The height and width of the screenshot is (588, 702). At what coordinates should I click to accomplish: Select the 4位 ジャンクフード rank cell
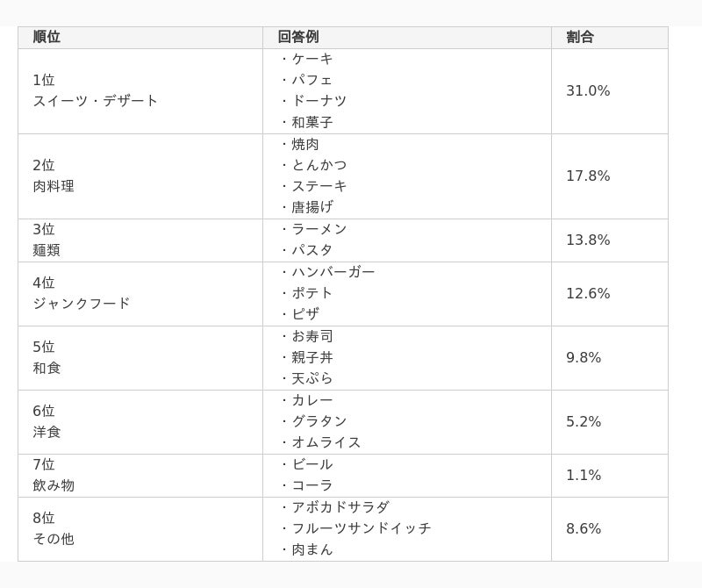(x=82, y=293)
